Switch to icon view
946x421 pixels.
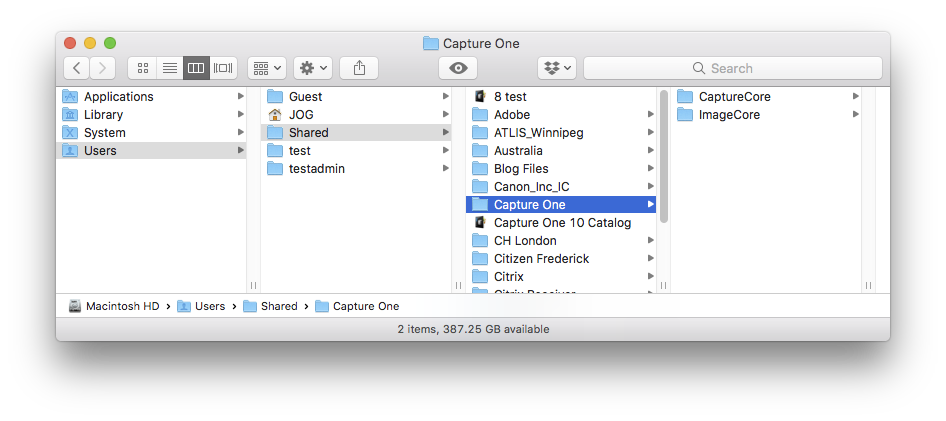tap(142, 68)
